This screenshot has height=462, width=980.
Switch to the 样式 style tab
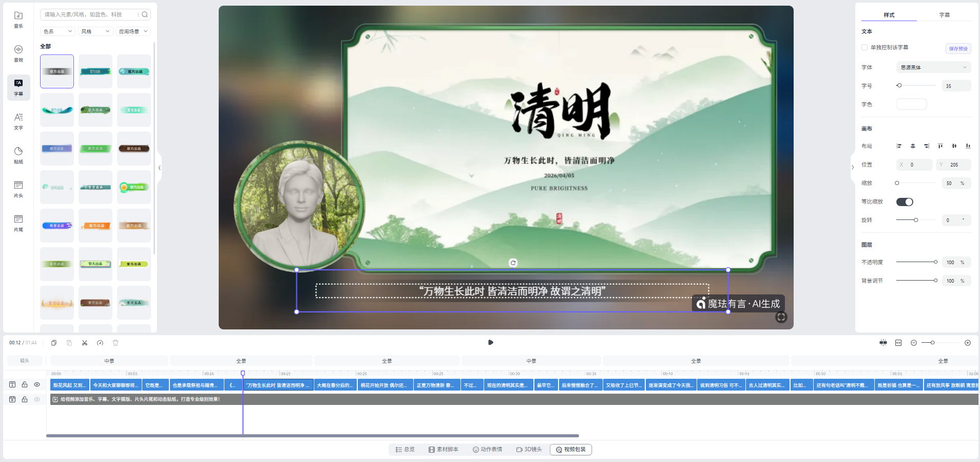coord(889,15)
